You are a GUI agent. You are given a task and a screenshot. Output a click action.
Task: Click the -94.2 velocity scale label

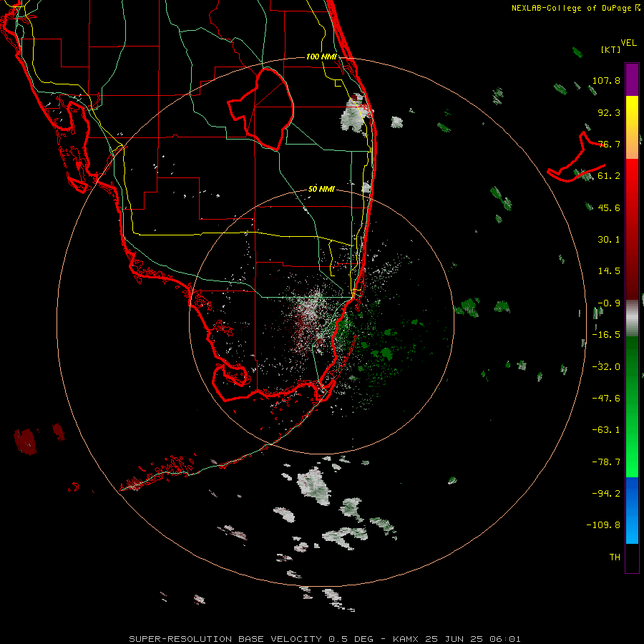tap(606, 494)
